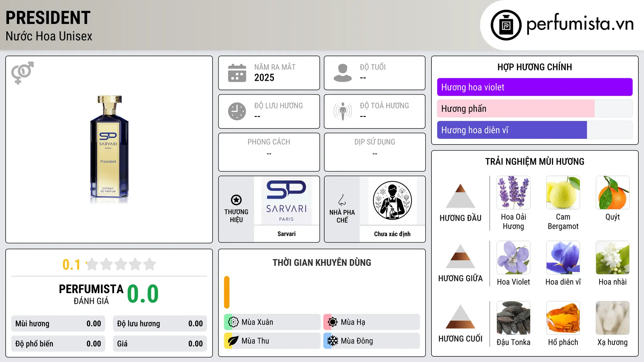Image resolution: width=644 pixels, height=362 pixels.
Task: Click the President perfume bottle image
Action: click(109, 150)
